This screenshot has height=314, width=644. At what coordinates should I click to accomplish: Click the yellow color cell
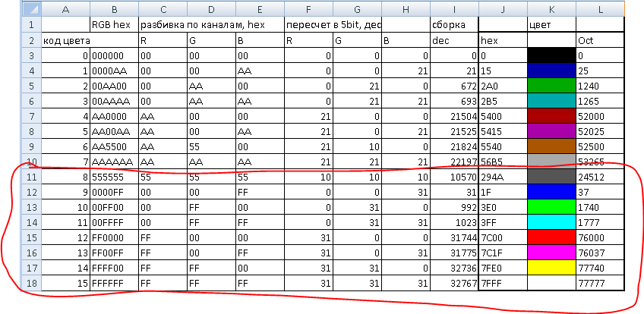click(551, 268)
